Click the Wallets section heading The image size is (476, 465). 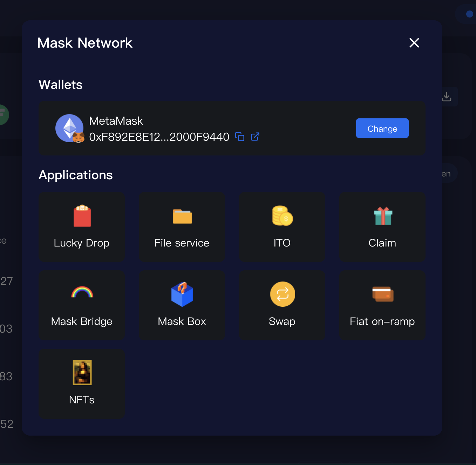click(x=61, y=85)
